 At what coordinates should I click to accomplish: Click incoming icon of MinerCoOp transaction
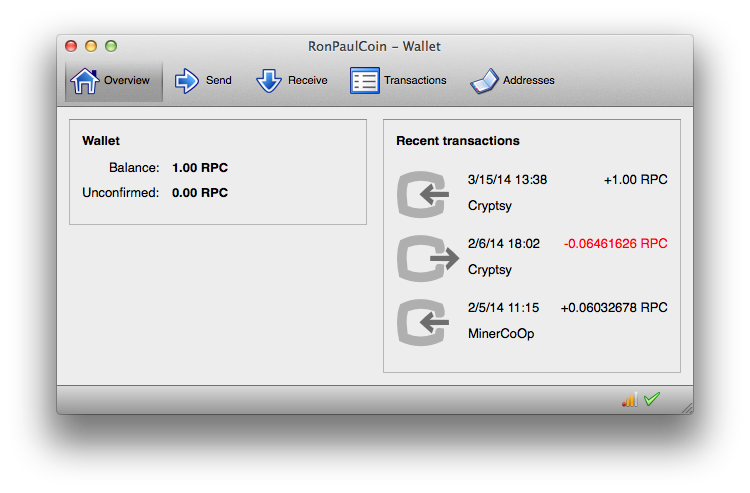426,322
